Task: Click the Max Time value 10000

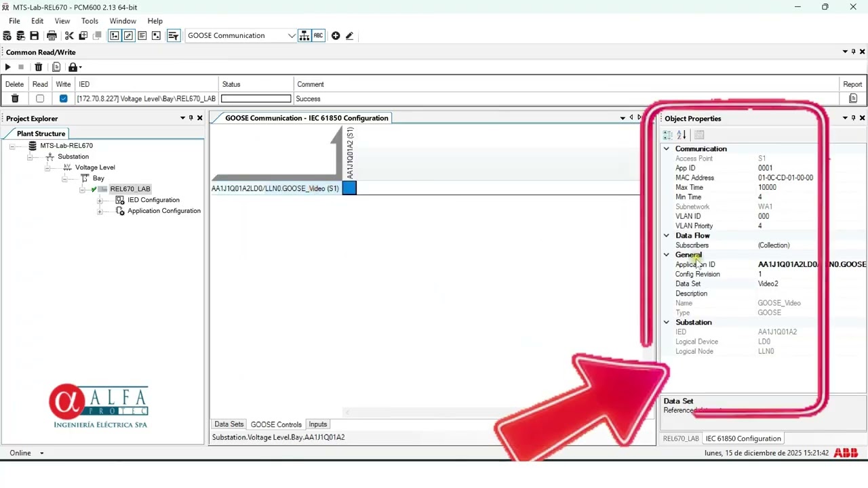Action: click(x=767, y=188)
